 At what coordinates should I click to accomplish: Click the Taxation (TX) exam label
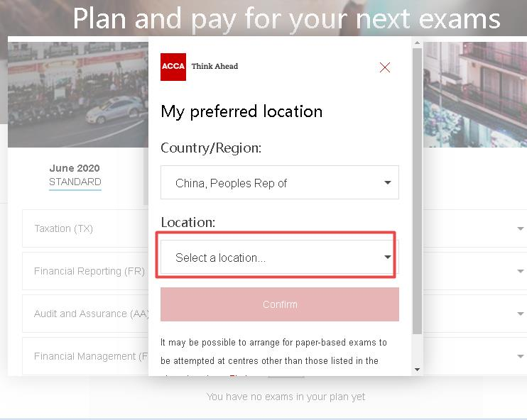63,228
